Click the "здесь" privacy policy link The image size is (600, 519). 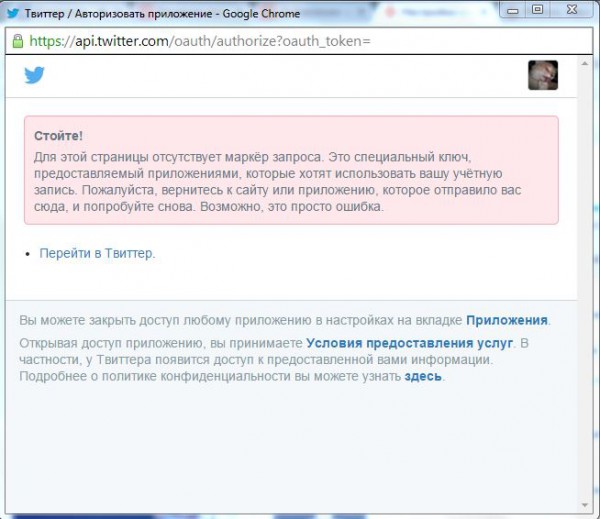click(x=423, y=377)
